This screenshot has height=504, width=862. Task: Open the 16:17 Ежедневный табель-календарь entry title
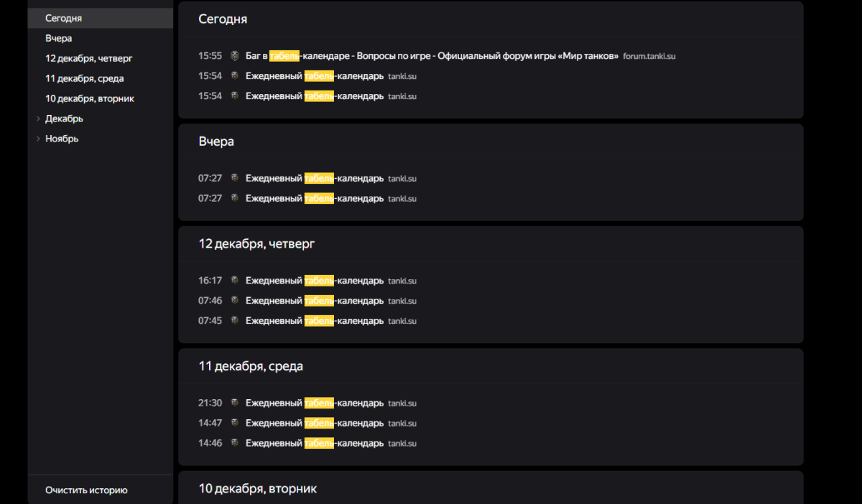click(314, 281)
